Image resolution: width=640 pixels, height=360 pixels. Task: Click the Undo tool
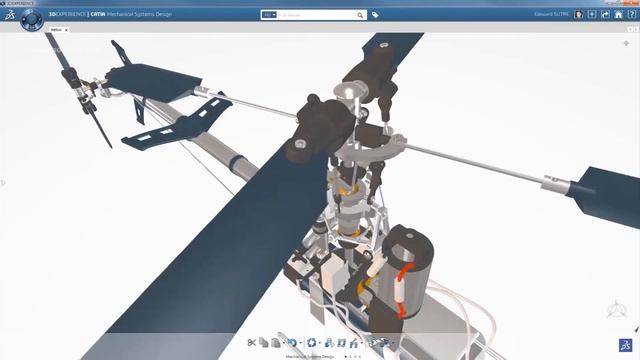click(292, 343)
